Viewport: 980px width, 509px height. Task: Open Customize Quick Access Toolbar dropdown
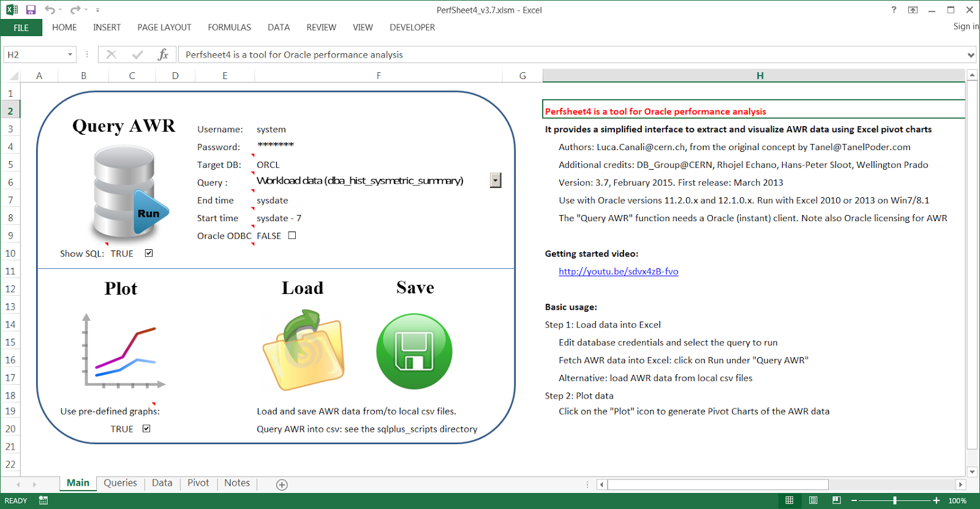click(x=98, y=10)
